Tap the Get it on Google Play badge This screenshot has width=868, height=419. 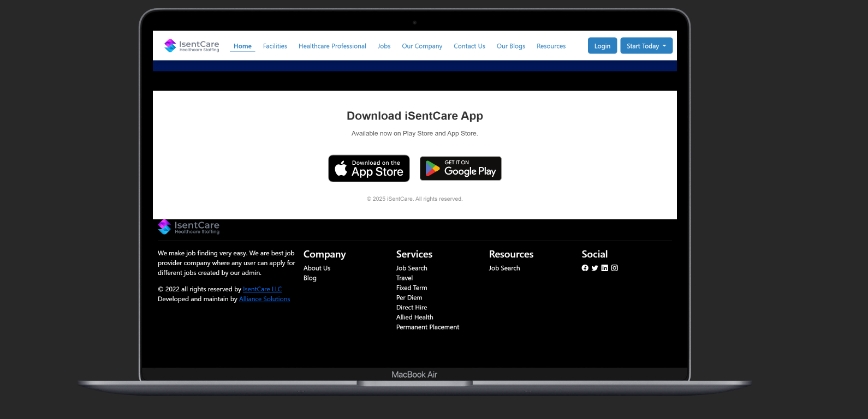tap(461, 169)
